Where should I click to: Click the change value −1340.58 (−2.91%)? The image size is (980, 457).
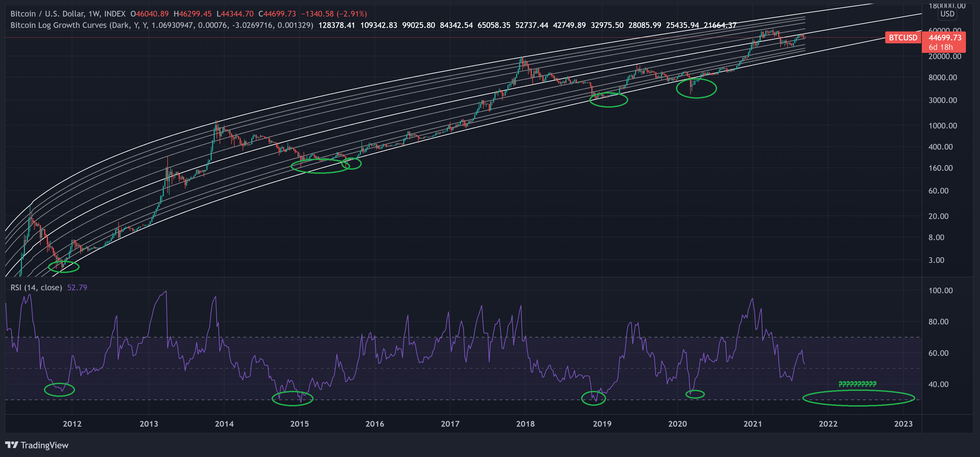(x=334, y=14)
